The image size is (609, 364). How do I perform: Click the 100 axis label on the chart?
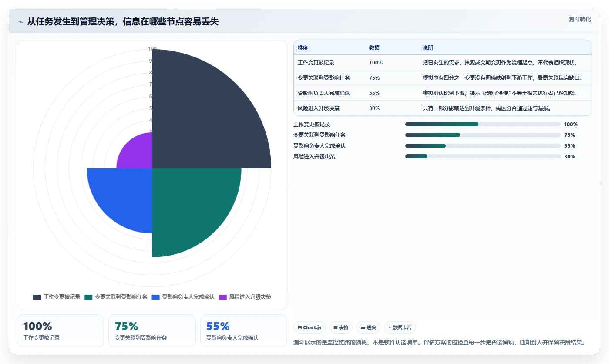coord(152,49)
